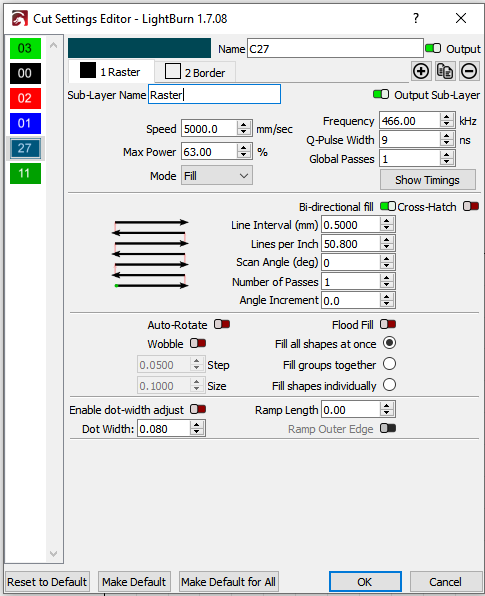The height and width of the screenshot is (596, 485).
Task: Enable the Flood Fill toggle
Action: [x=388, y=324]
